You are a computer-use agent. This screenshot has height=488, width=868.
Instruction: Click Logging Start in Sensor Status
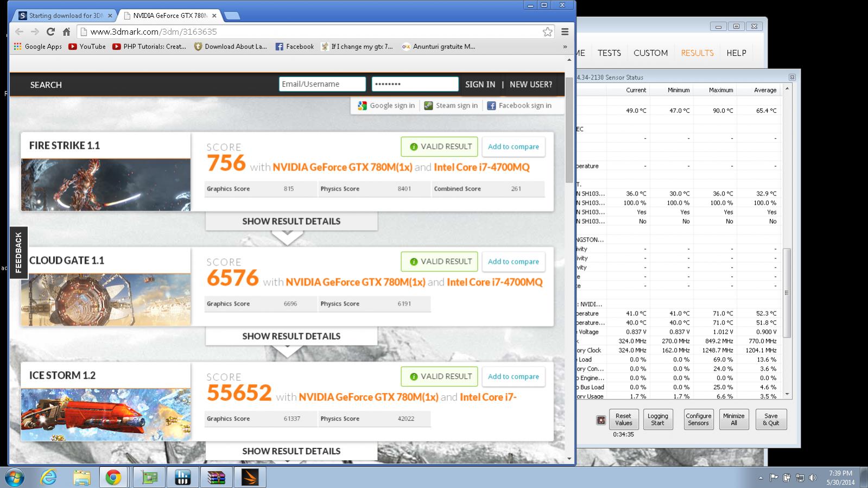point(657,420)
